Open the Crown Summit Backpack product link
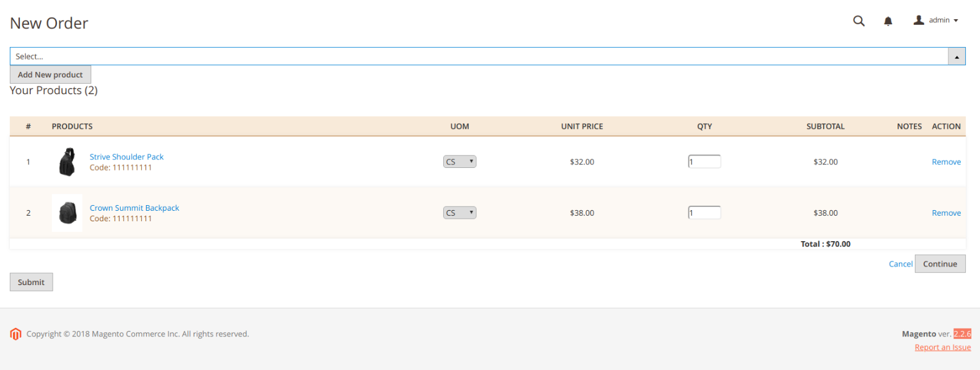The image size is (980, 370). pos(134,208)
